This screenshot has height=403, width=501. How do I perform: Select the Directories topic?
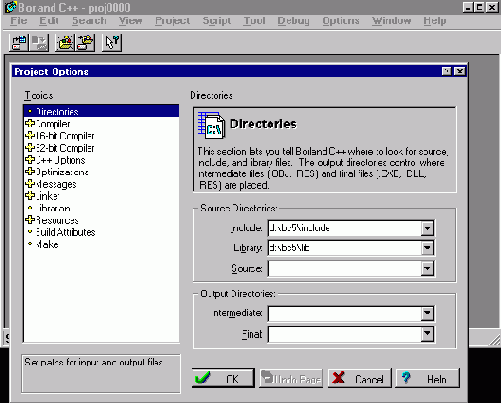pyautogui.click(x=101, y=111)
